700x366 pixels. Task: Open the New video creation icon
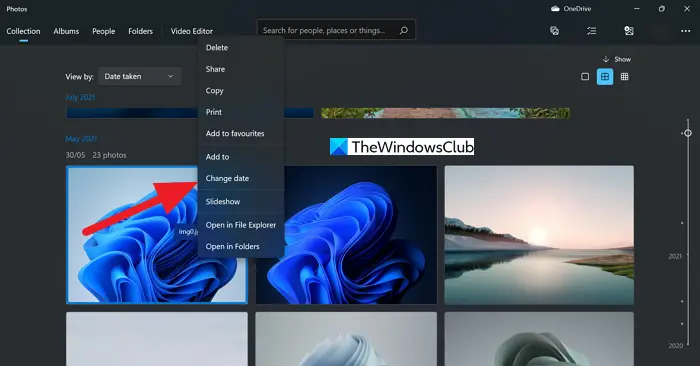[554, 31]
